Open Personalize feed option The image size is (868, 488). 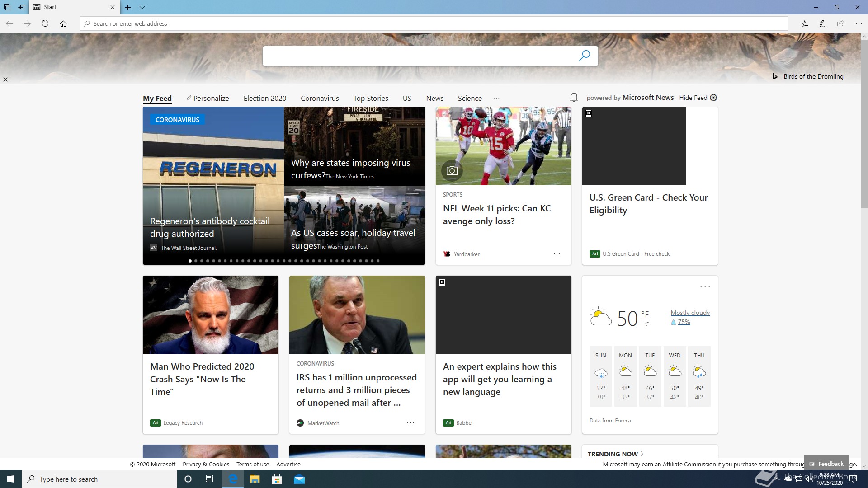pyautogui.click(x=208, y=98)
